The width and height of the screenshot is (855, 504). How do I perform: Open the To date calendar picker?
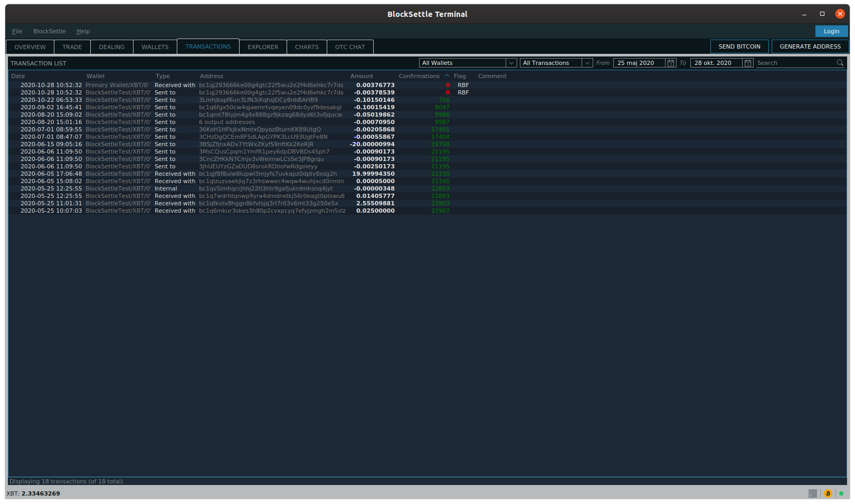748,63
